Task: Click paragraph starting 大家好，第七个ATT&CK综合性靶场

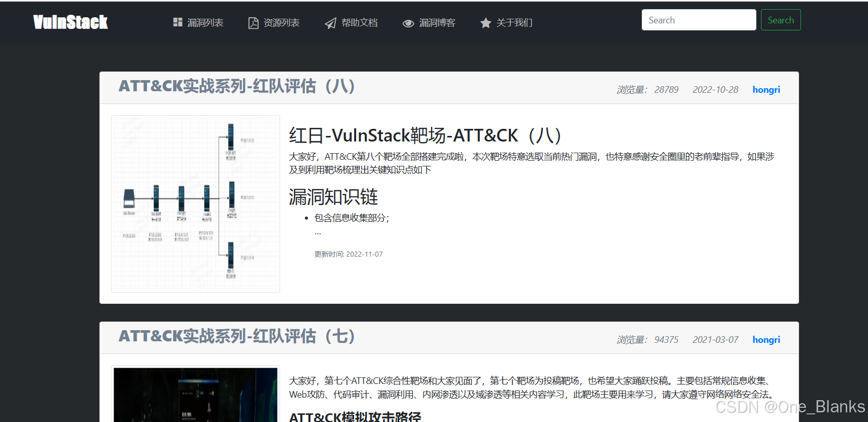Action: click(x=531, y=388)
